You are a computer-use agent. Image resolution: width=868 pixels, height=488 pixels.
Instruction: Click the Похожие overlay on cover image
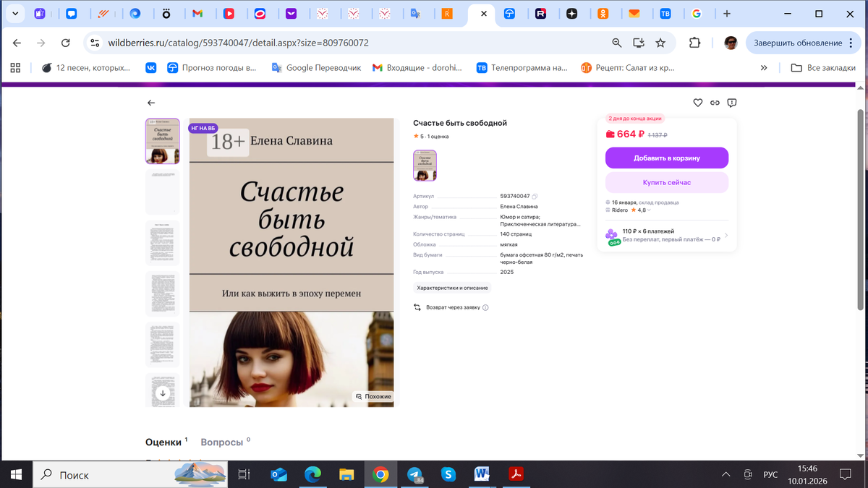(x=373, y=396)
